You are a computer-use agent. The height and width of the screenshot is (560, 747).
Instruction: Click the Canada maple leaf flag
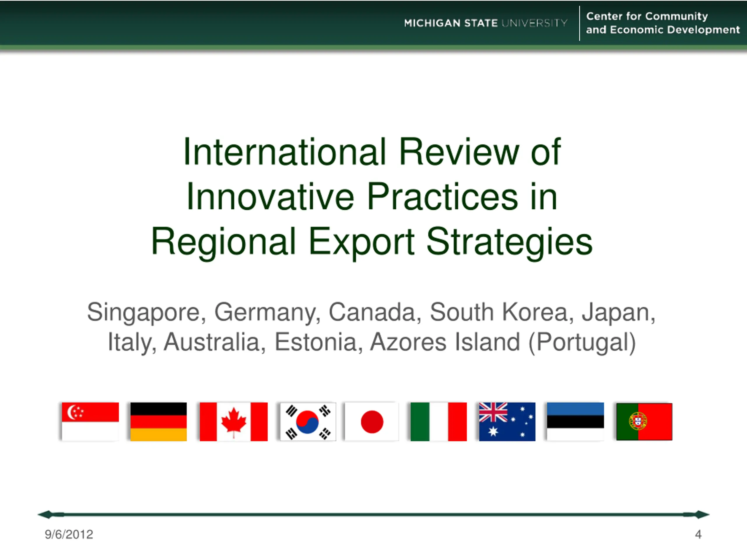point(233,421)
